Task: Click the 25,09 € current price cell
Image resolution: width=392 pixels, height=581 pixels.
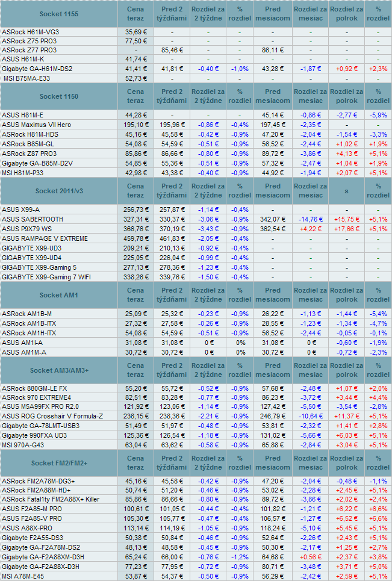Action: (x=136, y=314)
